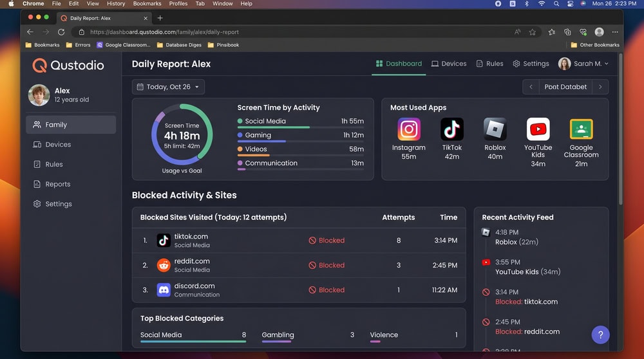The image size is (644, 359).
Task: Click the Gaming screen time bar
Action: point(301,142)
